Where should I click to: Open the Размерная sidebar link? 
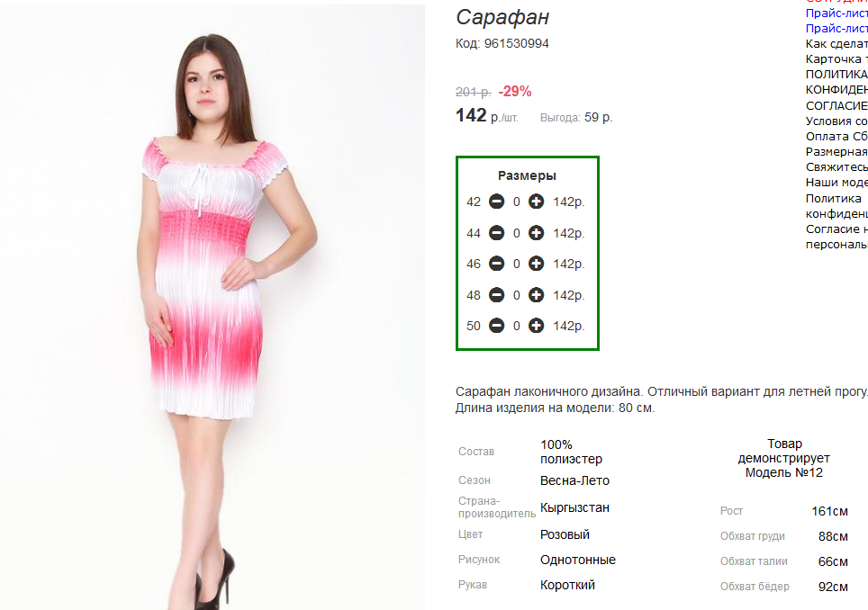click(836, 151)
